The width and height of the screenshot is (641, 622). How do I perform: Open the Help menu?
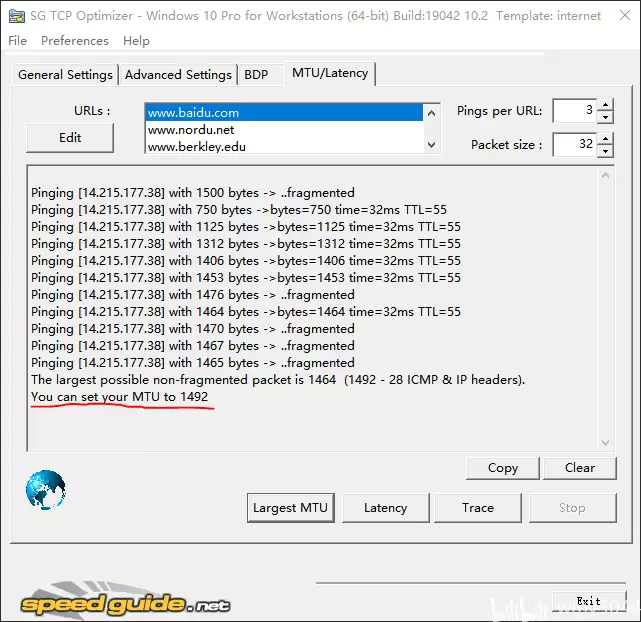136,40
